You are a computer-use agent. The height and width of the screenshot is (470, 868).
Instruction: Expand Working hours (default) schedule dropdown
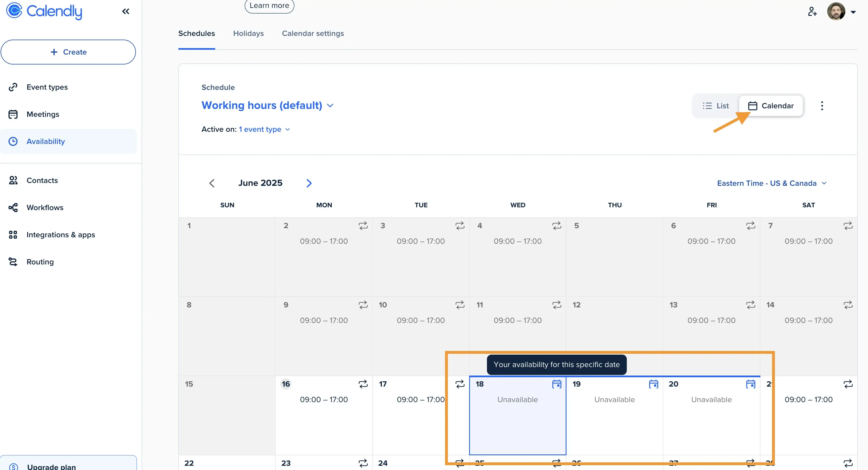pos(268,105)
